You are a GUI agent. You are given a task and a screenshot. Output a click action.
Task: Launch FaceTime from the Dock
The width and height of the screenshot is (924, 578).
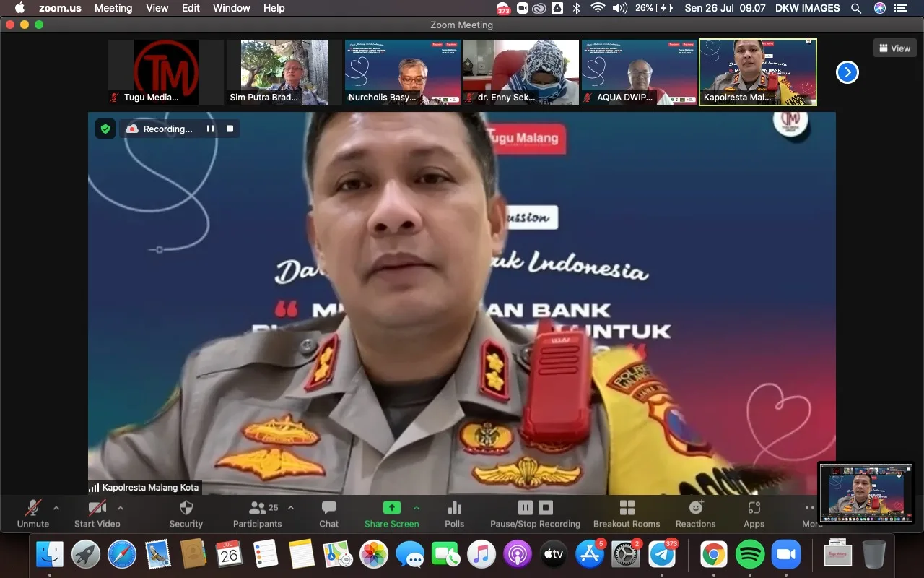[x=445, y=555]
